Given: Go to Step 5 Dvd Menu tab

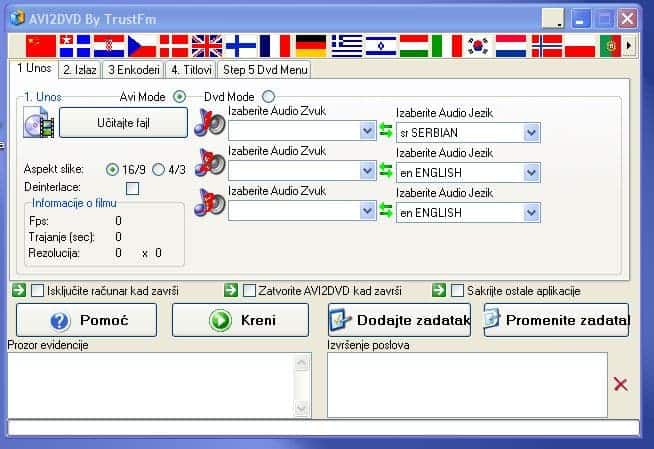Looking at the screenshot, I should pos(265,70).
